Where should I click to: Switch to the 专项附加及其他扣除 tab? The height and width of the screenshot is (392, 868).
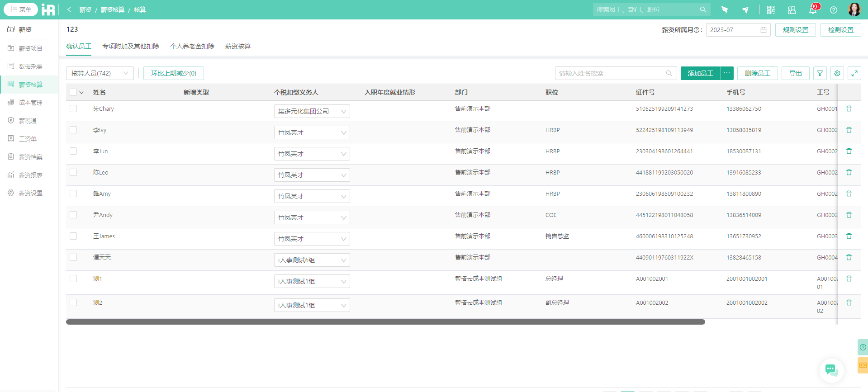(131, 46)
